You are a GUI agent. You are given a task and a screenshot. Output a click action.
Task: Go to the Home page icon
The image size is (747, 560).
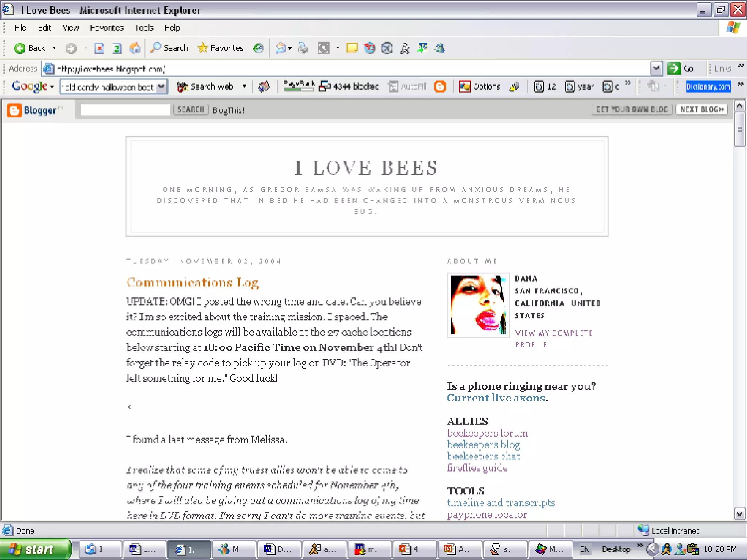(x=135, y=48)
